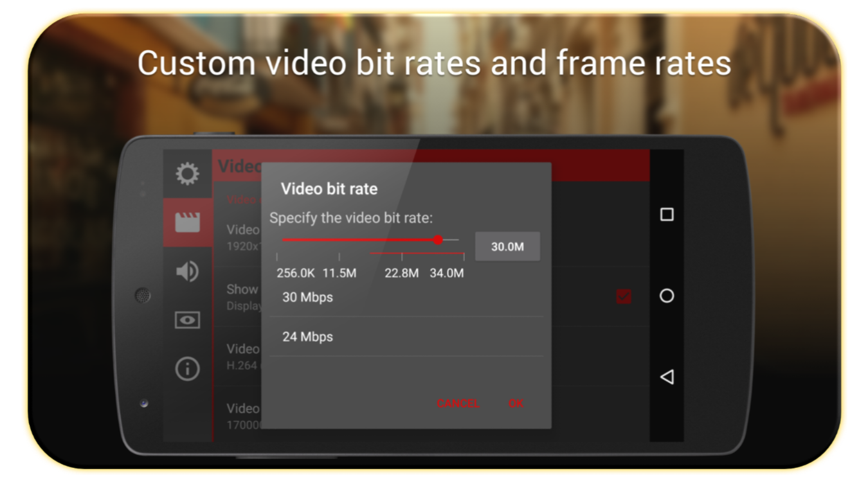The width and height of the screenshot is (868, 482).
Task: Open the eye display sidebar tab
Action: pos(188,320)
